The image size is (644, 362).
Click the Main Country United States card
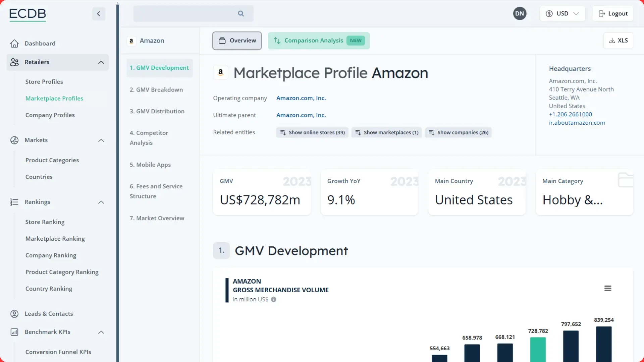(x=477, y=192)
